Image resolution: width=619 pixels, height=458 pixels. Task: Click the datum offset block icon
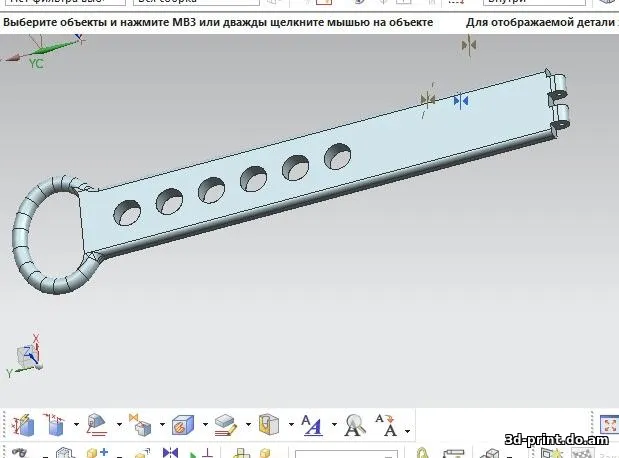54,425
